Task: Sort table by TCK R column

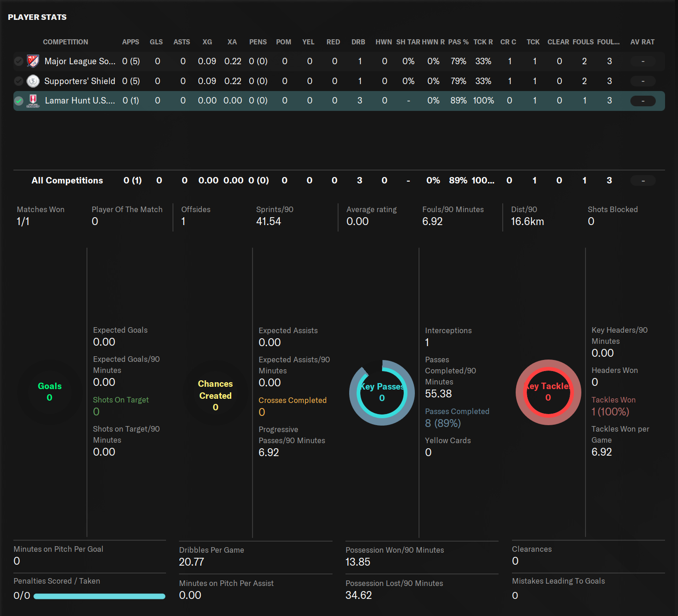Action: [x=483, y=42]
